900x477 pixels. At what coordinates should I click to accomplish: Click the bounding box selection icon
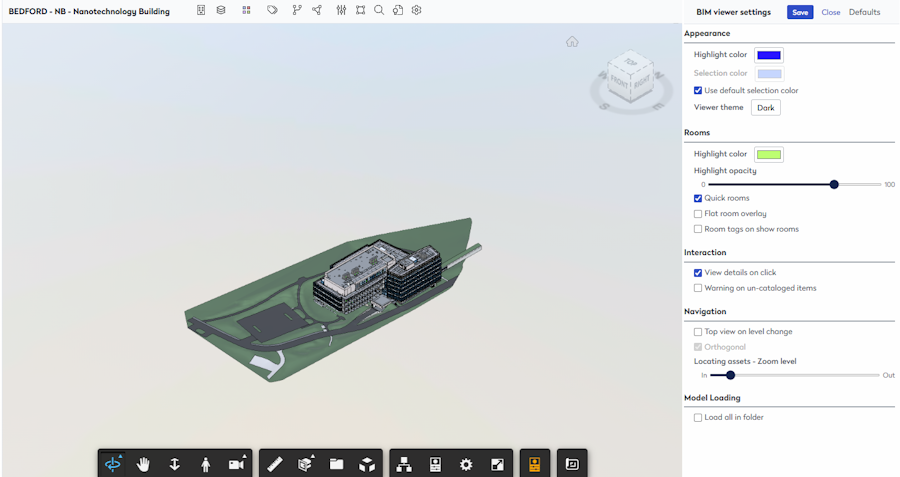[x=360, y=10]
